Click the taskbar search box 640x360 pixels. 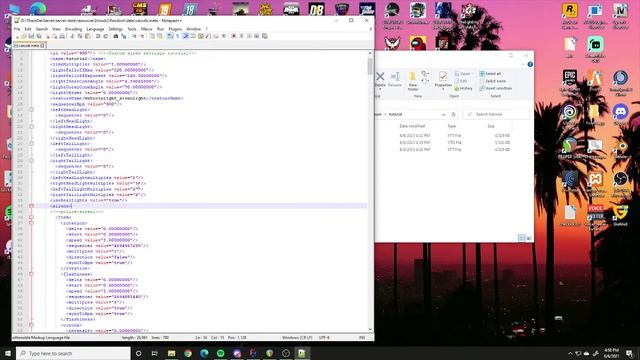[x=73, y=353]
